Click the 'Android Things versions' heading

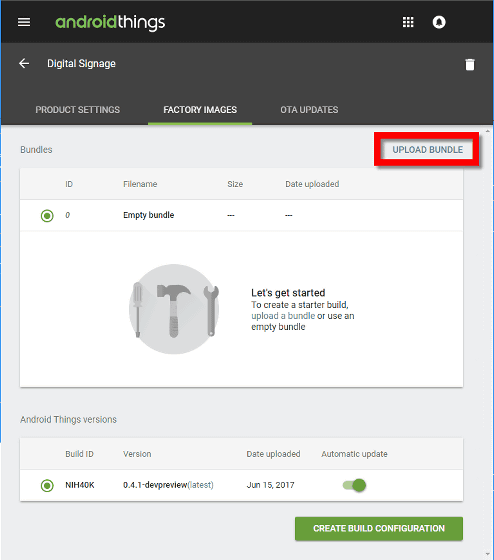(x=68, y=419)
